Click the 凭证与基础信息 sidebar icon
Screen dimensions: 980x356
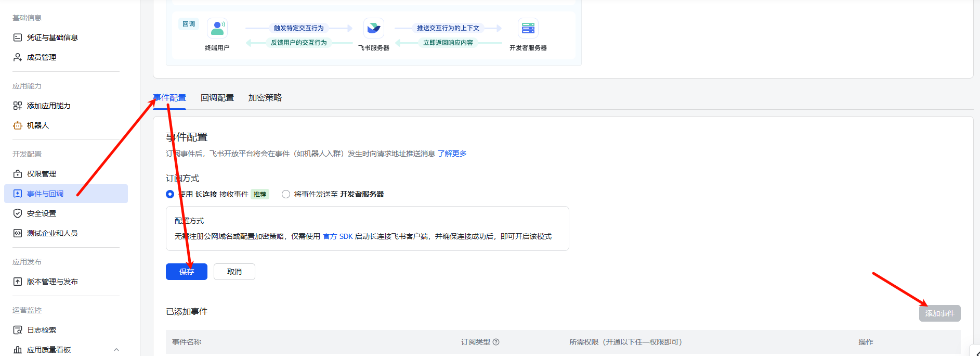pyautogui.click(x=18, y=37)
